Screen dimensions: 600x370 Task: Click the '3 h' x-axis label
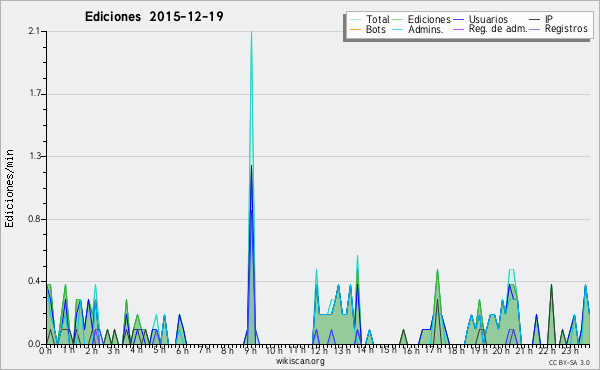tap(113, 350)
